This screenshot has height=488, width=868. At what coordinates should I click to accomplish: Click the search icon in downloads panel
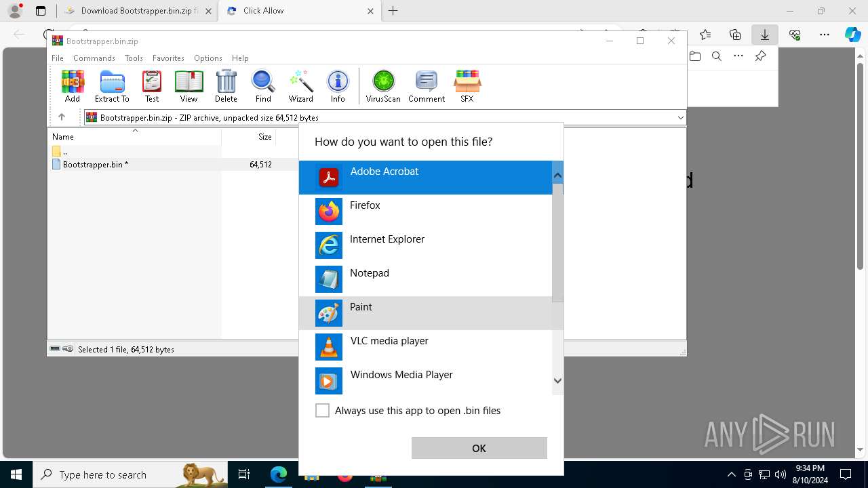[717, 56]
